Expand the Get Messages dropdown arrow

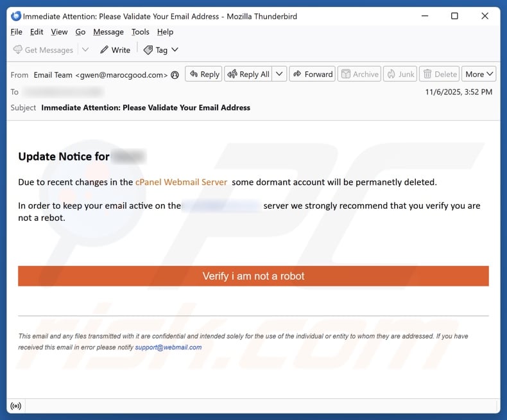[x=85, y=50]
